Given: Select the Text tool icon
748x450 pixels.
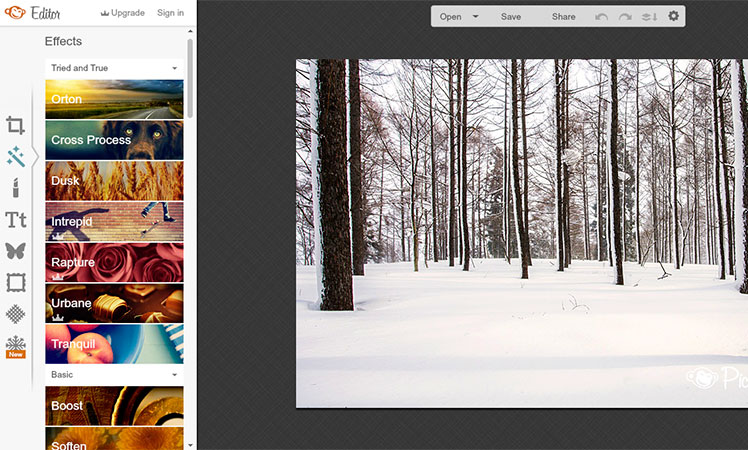Looking at the screenshot, I should (15, 219).
